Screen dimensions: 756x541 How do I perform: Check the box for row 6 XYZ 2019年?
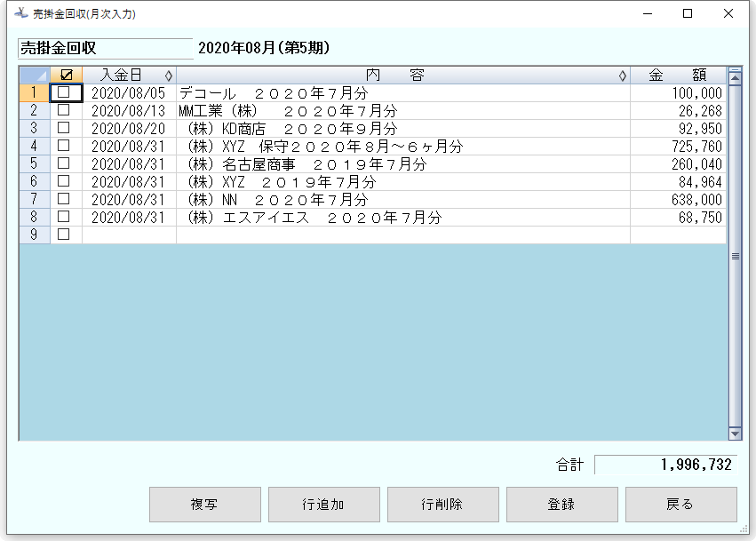coord(64,181)
